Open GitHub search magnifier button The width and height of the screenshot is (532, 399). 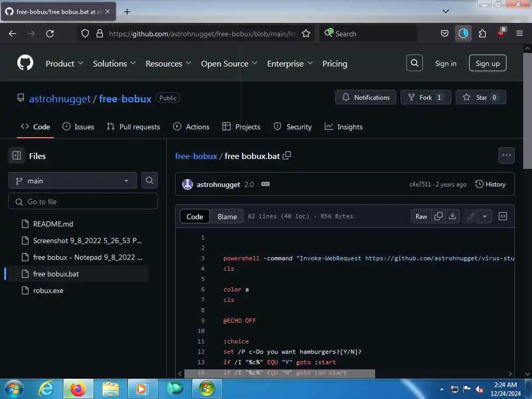pos(414,63)
